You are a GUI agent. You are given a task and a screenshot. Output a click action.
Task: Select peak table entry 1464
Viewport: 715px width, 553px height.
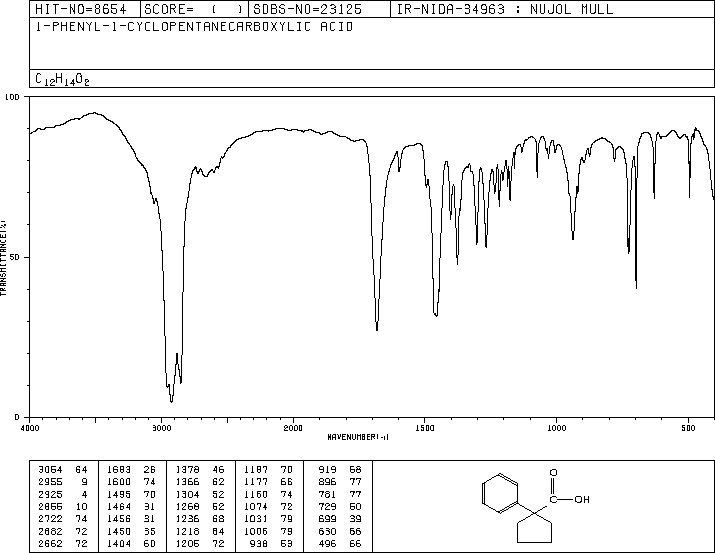(131, 506)
